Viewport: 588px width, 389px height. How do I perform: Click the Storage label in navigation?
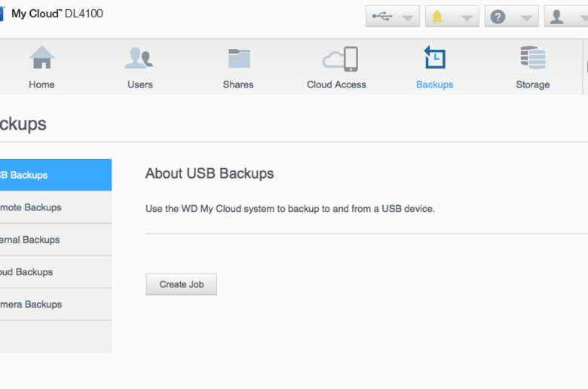click(533, 84)
